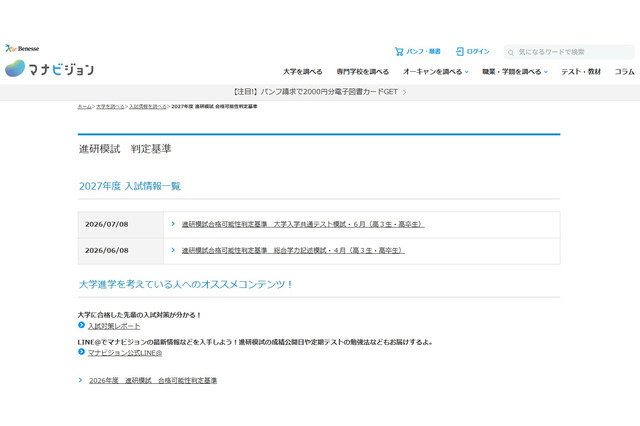Go to ホーム in the breadcrumb
This screenshot has width=640, height=426.
pos(84,106)
